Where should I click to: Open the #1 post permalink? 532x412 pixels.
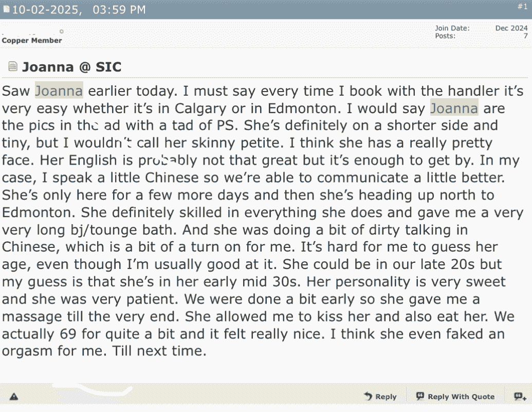click(522, 6)
